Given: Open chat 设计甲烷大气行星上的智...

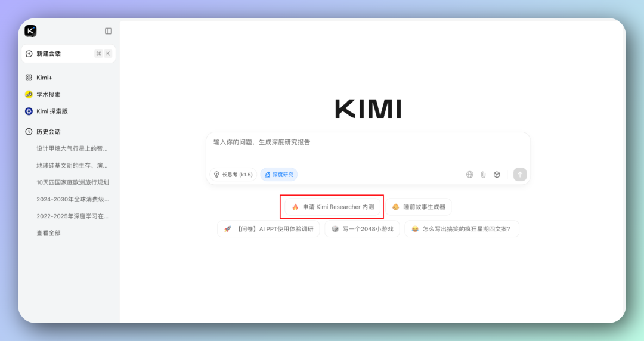Looking at the screenshot, I should click(72, 148).
